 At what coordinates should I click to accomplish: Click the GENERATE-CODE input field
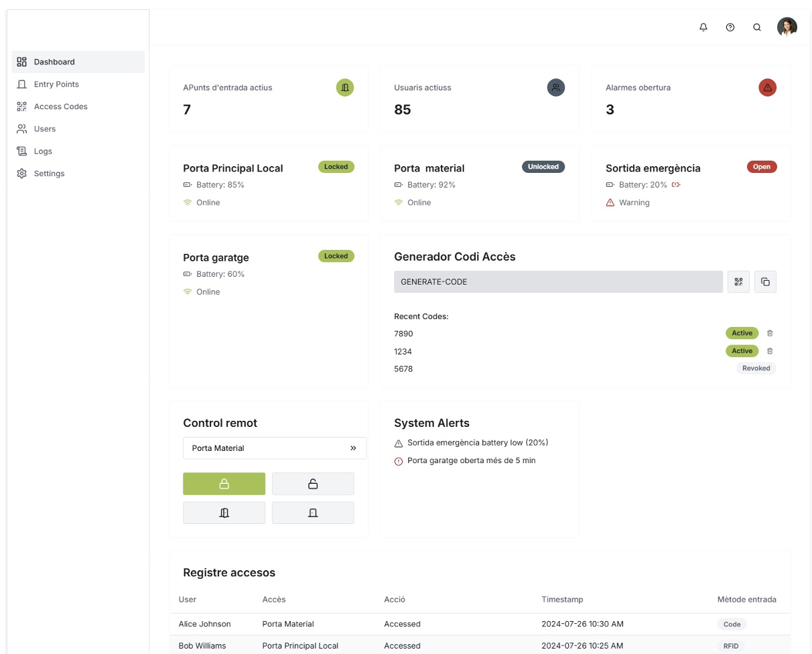[557, 282]
